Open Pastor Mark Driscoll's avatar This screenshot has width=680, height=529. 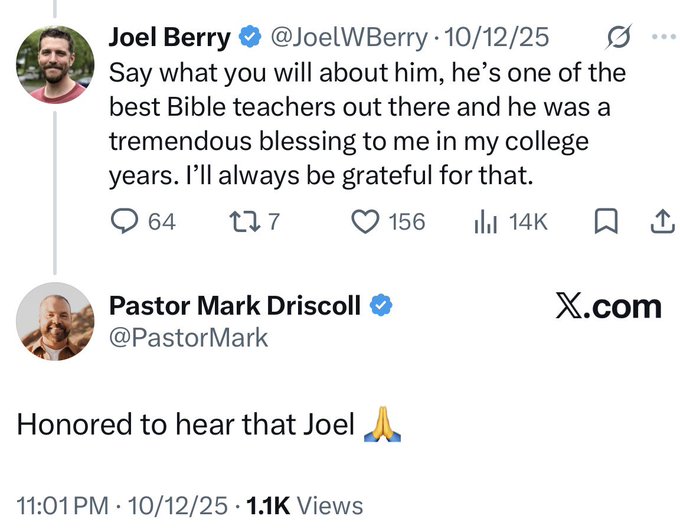(x=55, y=321)
